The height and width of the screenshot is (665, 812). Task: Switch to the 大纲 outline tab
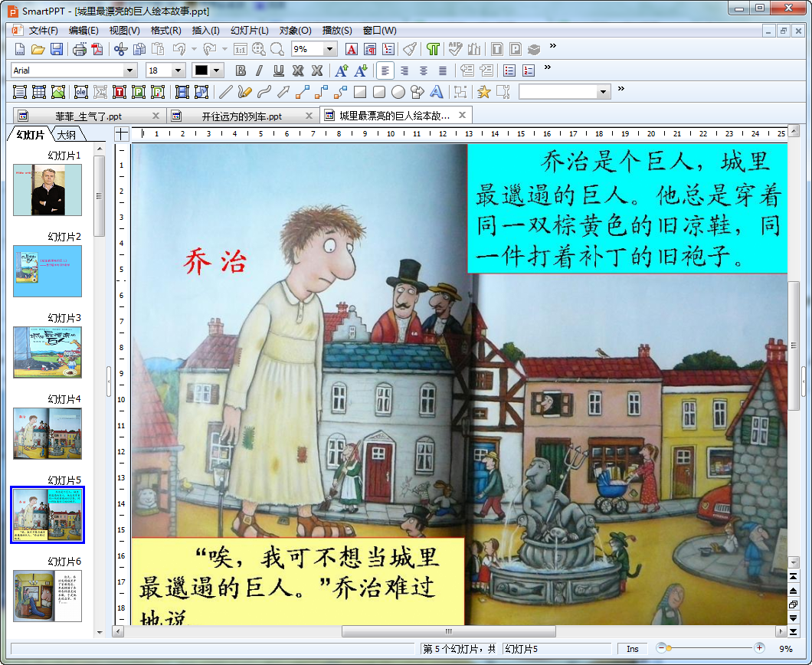[x=67, y=135]
